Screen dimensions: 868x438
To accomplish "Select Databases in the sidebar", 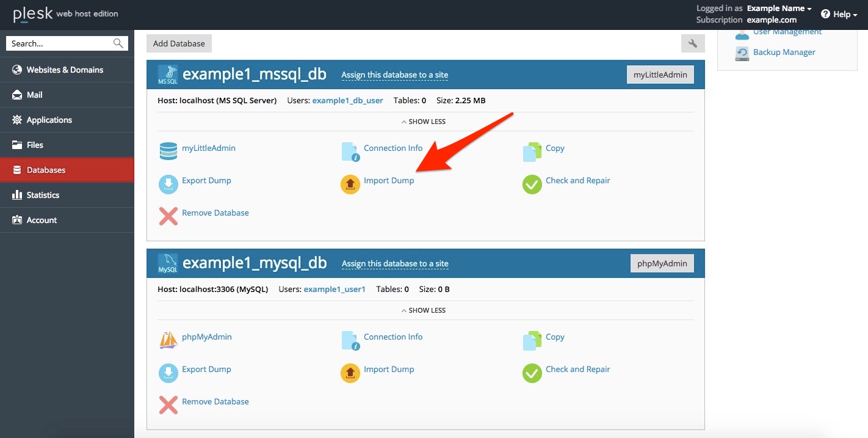I will coord(67,170).
